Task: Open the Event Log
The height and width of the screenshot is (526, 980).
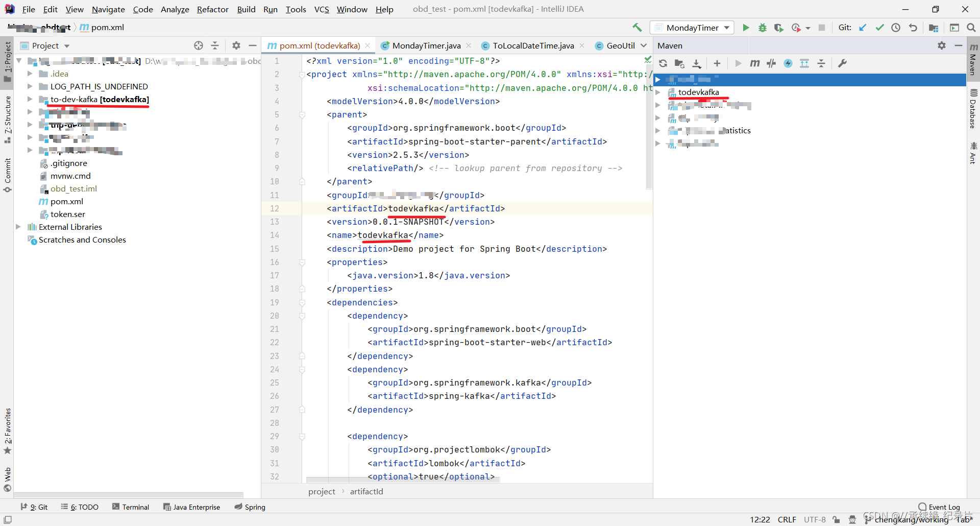Action: (x=939, y=507)
